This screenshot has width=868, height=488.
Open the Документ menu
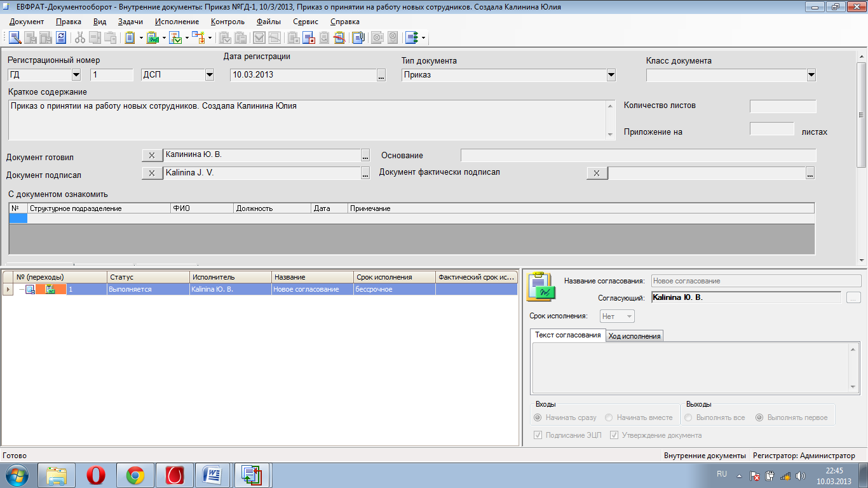click(x=27, y=22)
